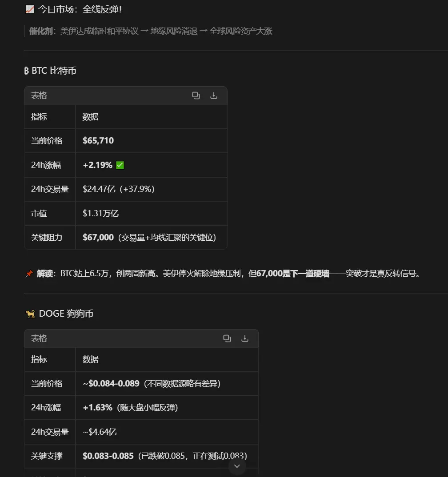Viewport: 448px width, 477px height.
Task: Download the DOGE table
Action: coord(245,338)
